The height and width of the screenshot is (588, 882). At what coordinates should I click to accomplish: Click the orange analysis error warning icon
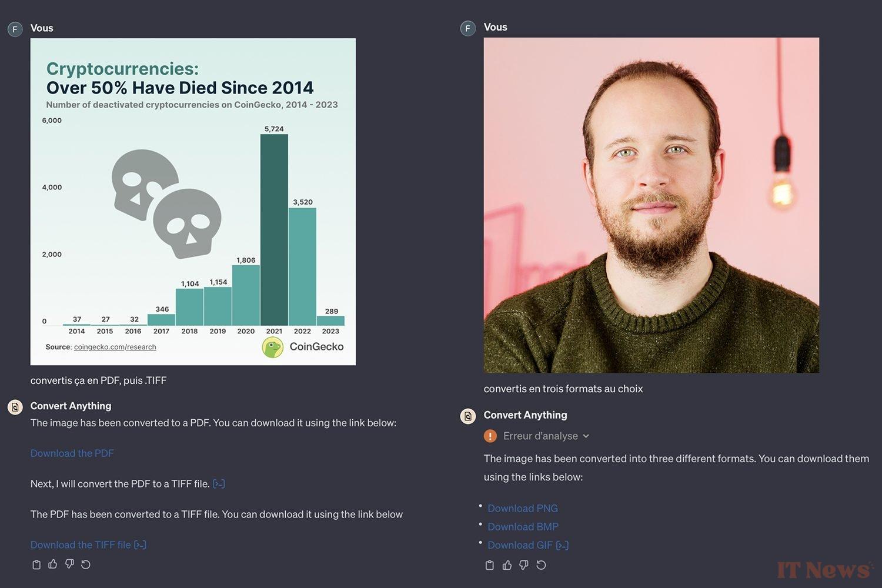(x=490, y=436)
